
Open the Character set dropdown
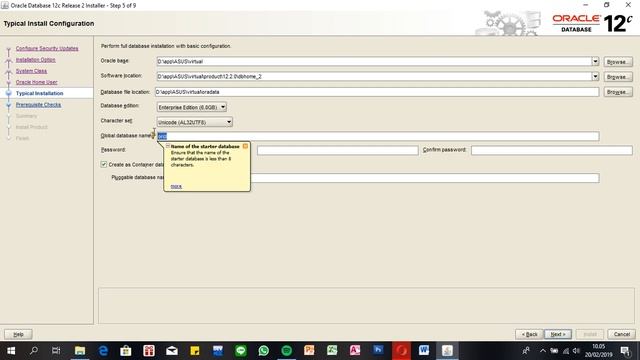(x=195, y=122)
